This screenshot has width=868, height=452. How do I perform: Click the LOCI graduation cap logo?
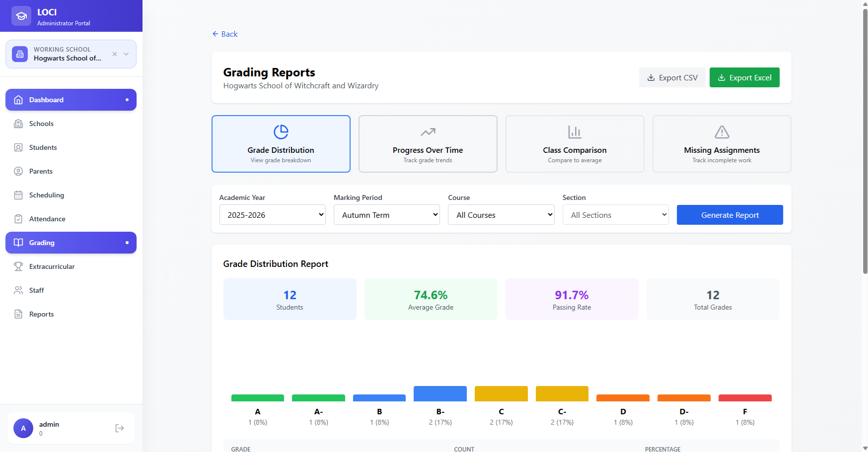click(21, 16)
